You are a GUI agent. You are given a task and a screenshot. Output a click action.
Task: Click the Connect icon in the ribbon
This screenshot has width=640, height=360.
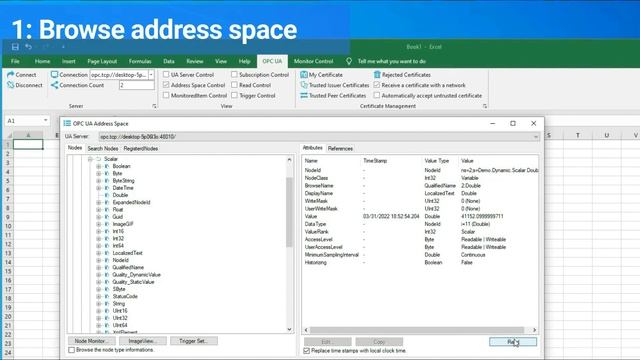coord(11,75)
